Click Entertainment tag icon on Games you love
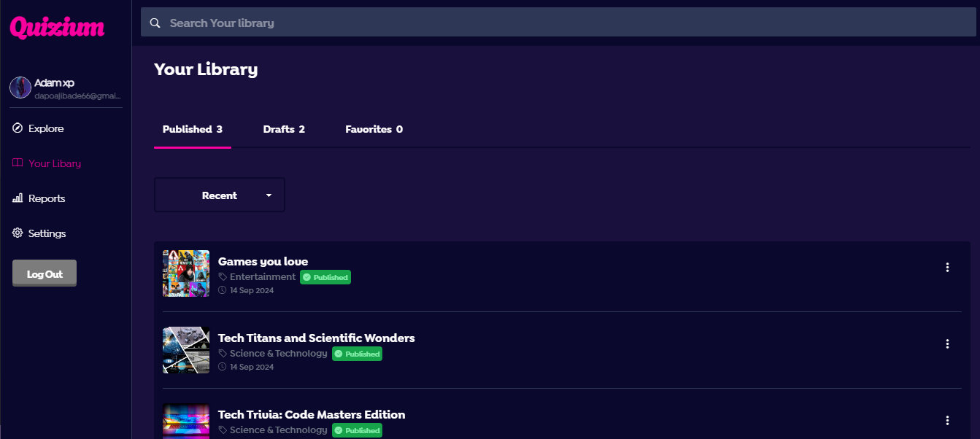The width and height of the screenshot is (980, 439). (223, 277)
